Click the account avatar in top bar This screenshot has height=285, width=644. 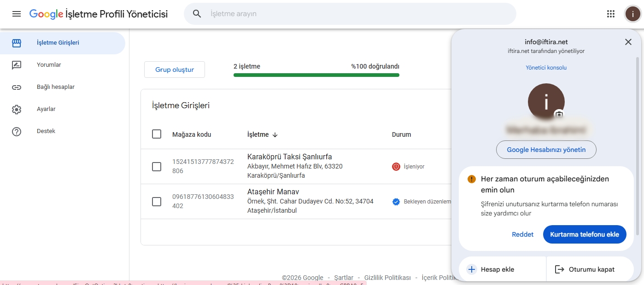(632, 14)
